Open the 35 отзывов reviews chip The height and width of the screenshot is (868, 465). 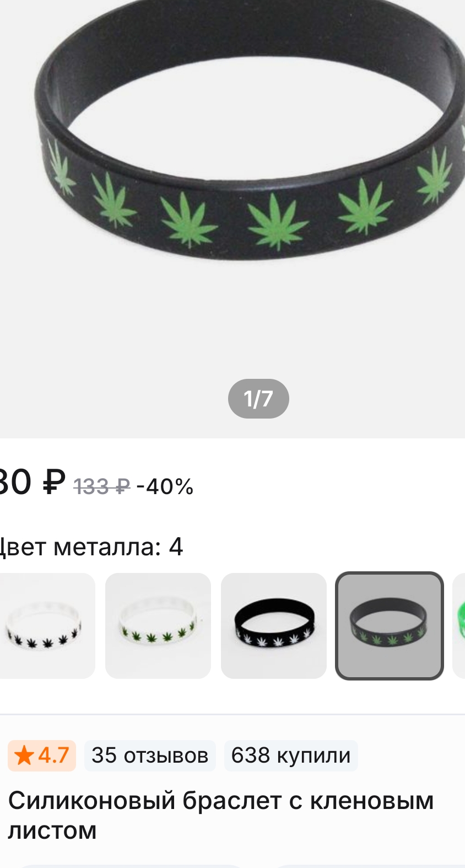(x=150, y=755)
